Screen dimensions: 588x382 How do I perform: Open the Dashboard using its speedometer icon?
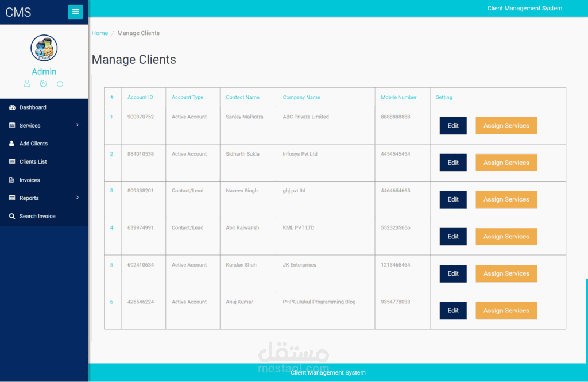(x=13, y=107)
